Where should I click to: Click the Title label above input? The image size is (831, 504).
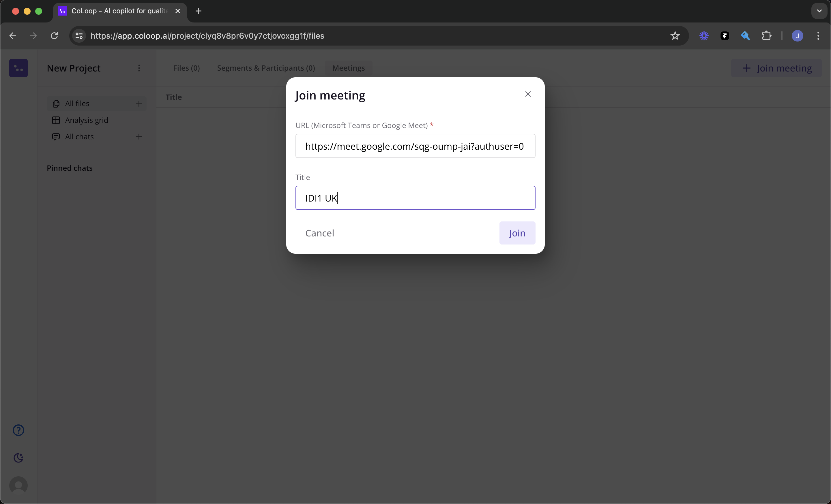302,177
